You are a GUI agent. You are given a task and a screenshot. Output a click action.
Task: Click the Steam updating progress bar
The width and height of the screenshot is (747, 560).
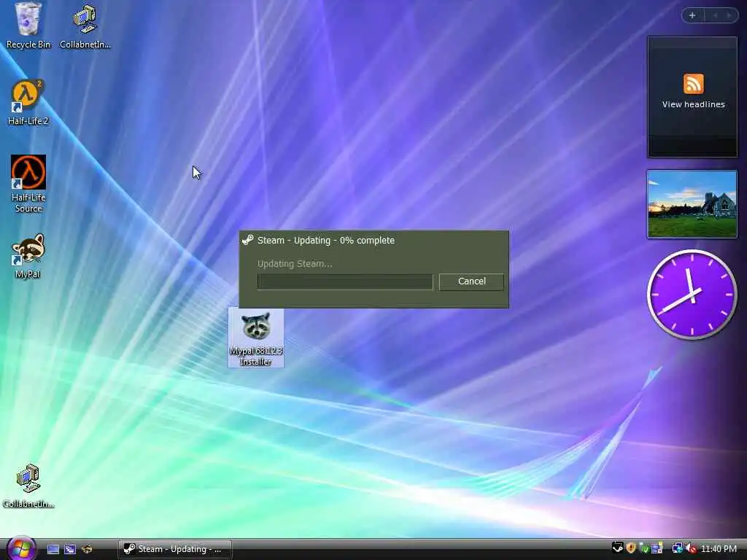[345, 281]
